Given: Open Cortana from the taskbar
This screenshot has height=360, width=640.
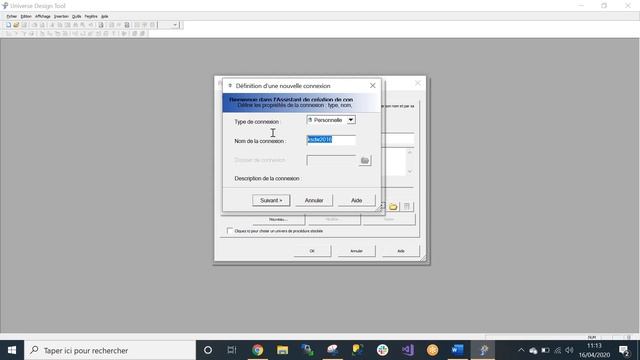Looking at the screenshot, I should point(208,350).
